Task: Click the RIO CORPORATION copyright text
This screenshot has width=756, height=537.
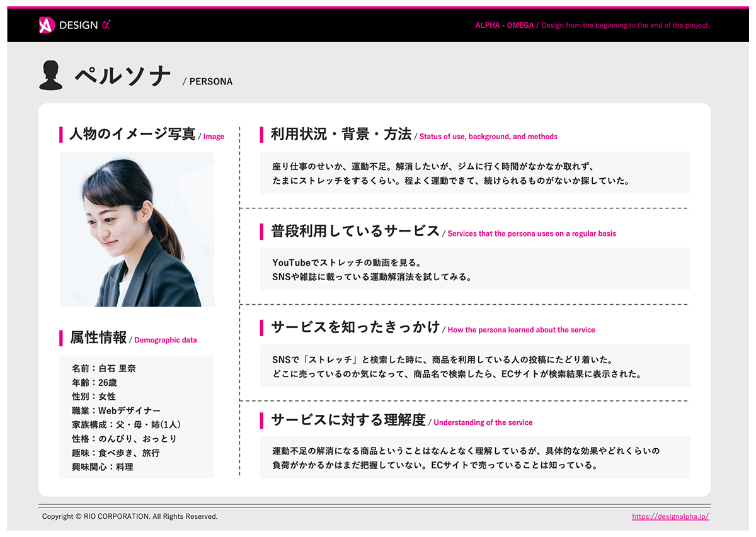Action: coord(130,516)
